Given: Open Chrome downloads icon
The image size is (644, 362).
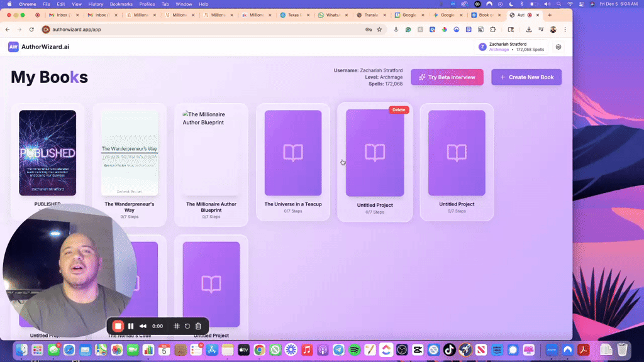Looking at the screenshot, I should pyautogui.click(x=528, y=30).
